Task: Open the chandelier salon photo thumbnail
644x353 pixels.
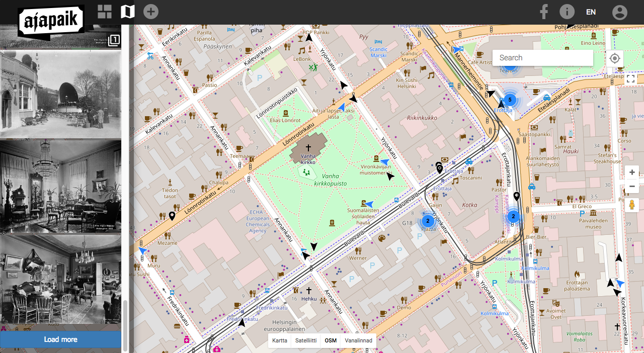Action: 60,186
